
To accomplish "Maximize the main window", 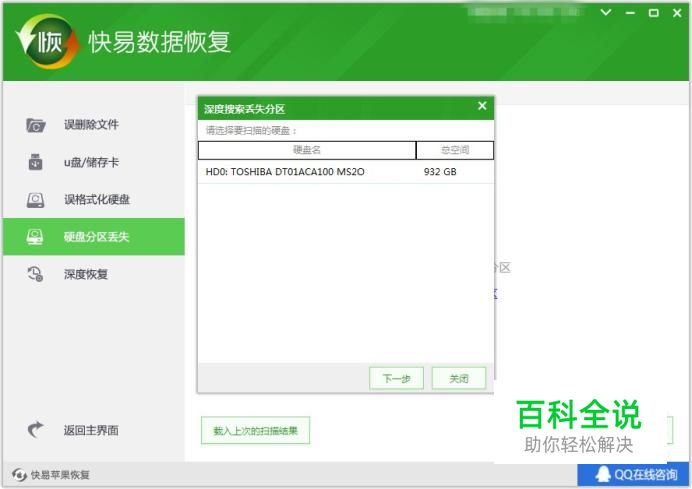I will pyautogui.click(x=654, y=13).
